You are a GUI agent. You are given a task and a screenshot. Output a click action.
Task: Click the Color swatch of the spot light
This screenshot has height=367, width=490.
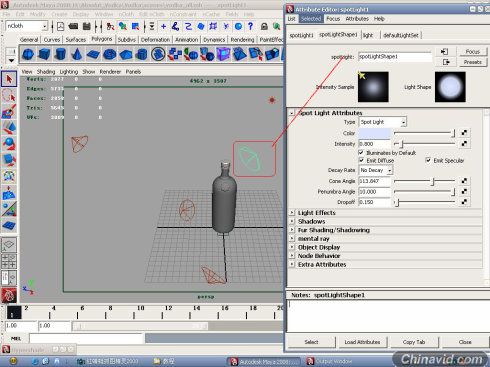[x=374, y=133]
